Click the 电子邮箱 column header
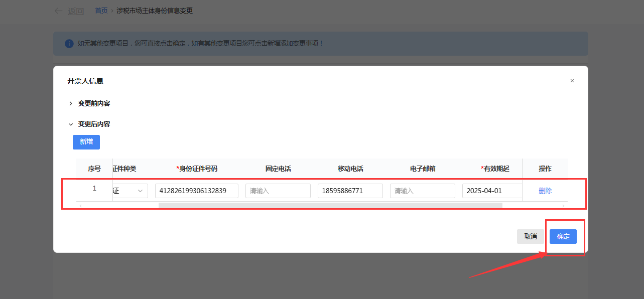 (x=423, y=169)
